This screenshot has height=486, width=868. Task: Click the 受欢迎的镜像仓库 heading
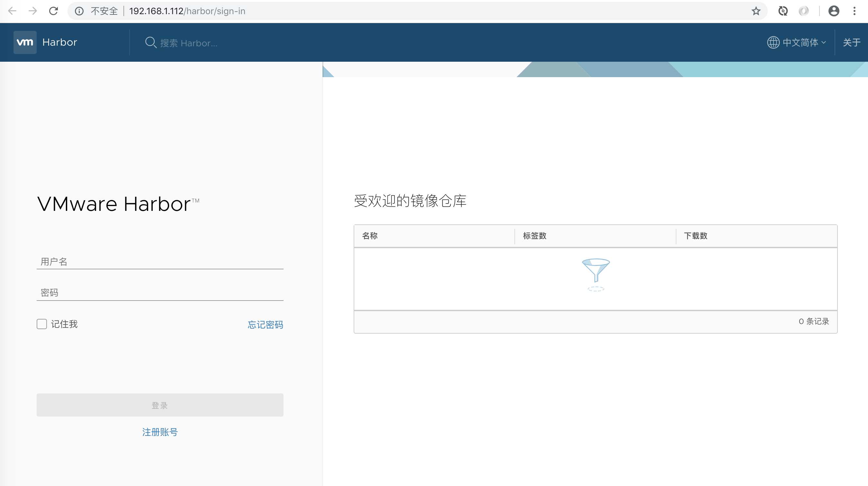pyautogui.click(x=411, y=201)
